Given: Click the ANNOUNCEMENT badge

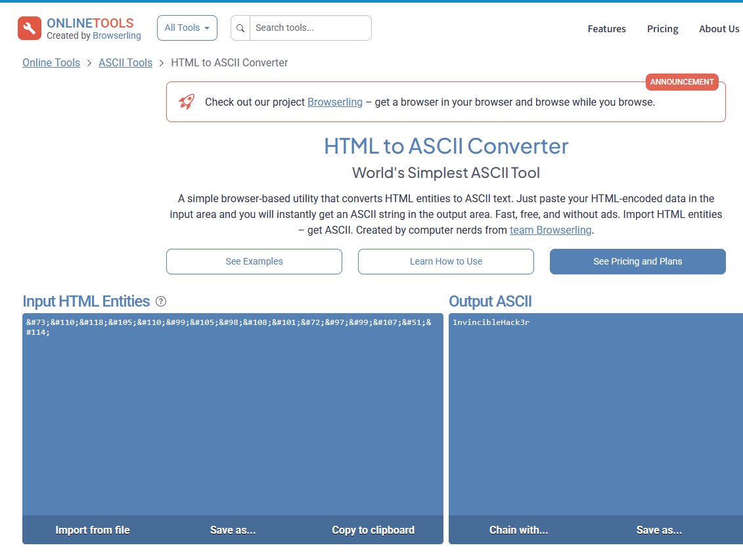Looking at the screenshot, I should point(682,82).
